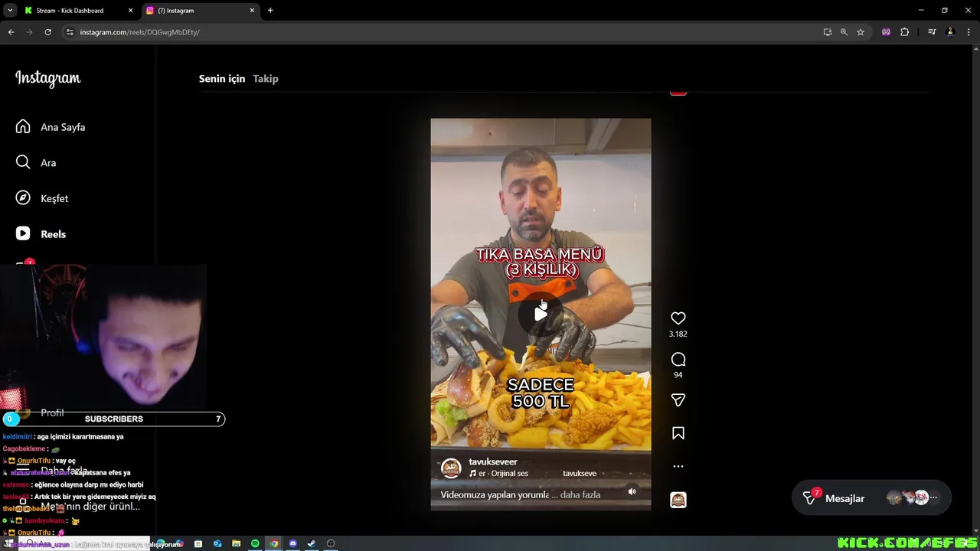Save the reel with bookmark icon
Image resolution: width=980 pixels, height=551 pixels.
pos(678,433)
